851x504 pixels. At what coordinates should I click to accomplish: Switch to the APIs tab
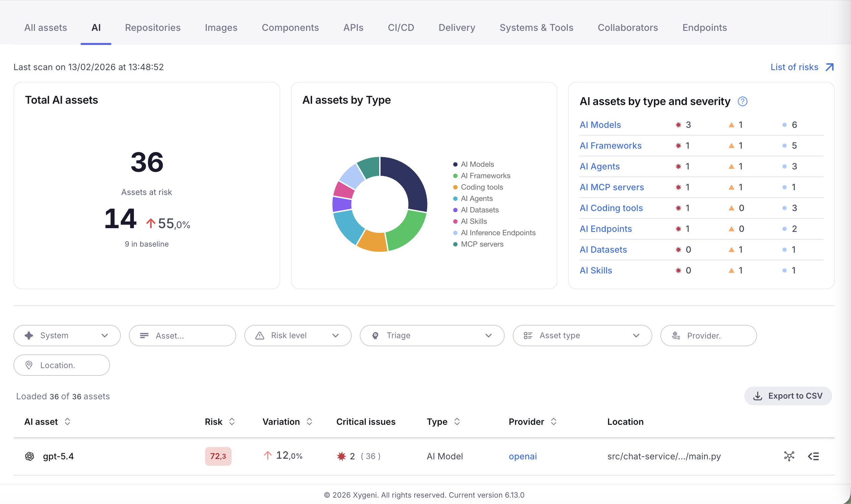[x=353, y=28]
